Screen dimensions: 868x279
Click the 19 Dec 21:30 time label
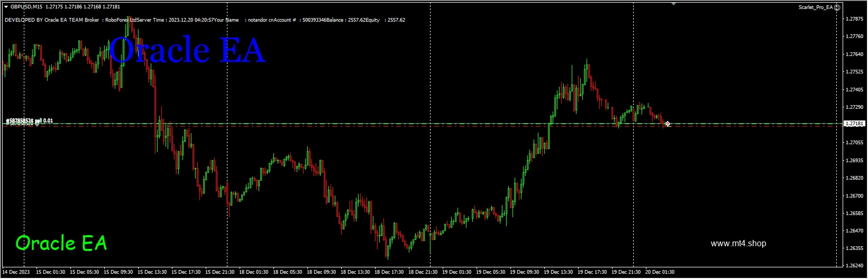click(626, 272)
